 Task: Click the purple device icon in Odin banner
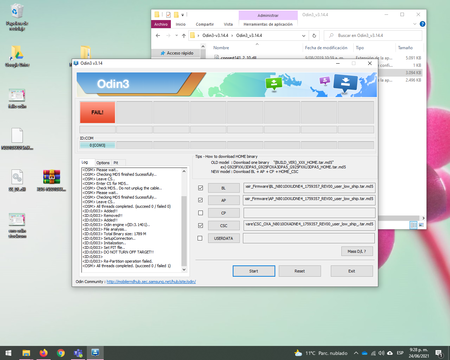click(x=325, y=81)
